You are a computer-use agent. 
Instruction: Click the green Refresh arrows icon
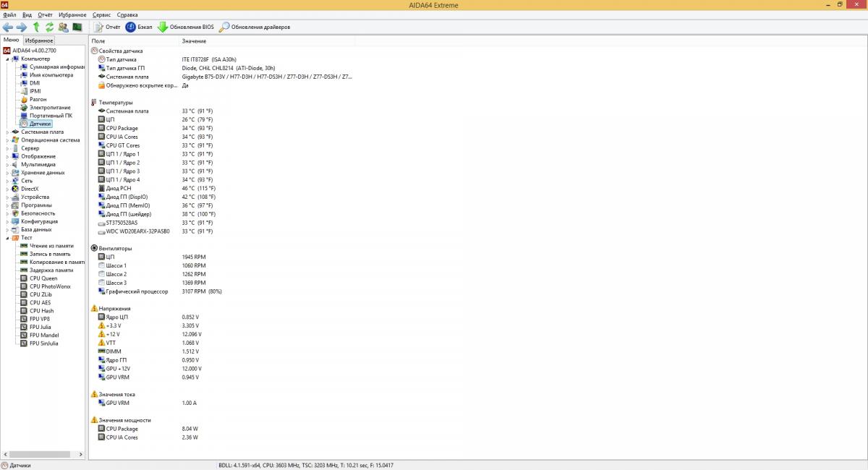(x=49, y=27)
